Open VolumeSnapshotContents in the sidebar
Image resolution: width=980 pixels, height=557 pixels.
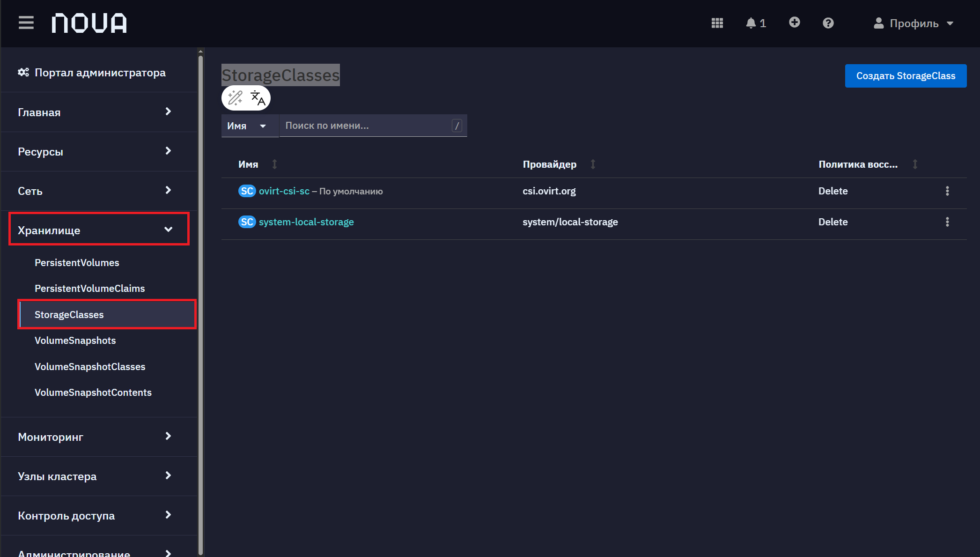tap(93, 392)
